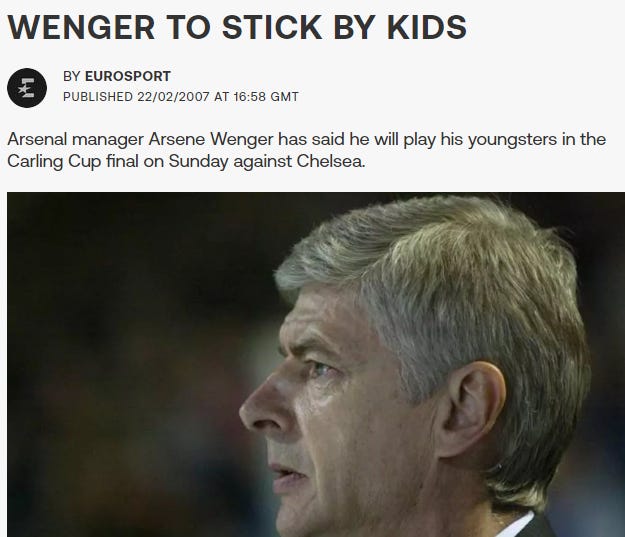Image resolution: width=625 pixels, height=537 pixels.
Task: Open the article photo of the manager's face
Action: [x=316, y=365]
